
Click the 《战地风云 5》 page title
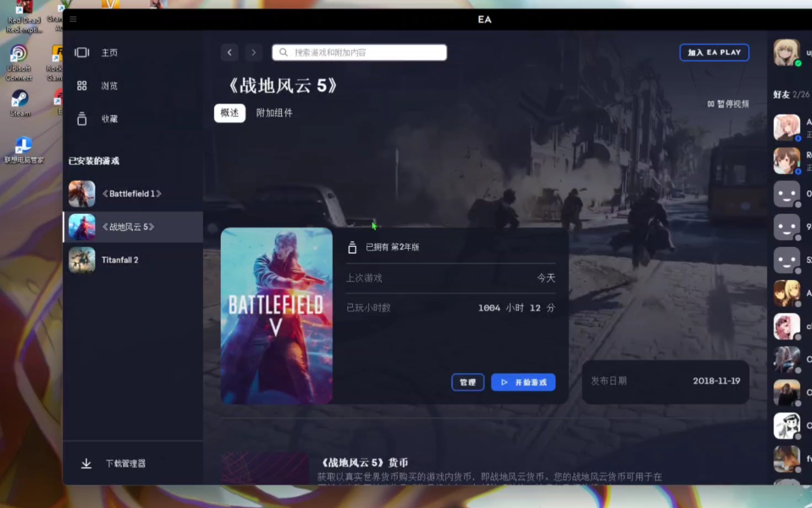(x=283, y=86)
